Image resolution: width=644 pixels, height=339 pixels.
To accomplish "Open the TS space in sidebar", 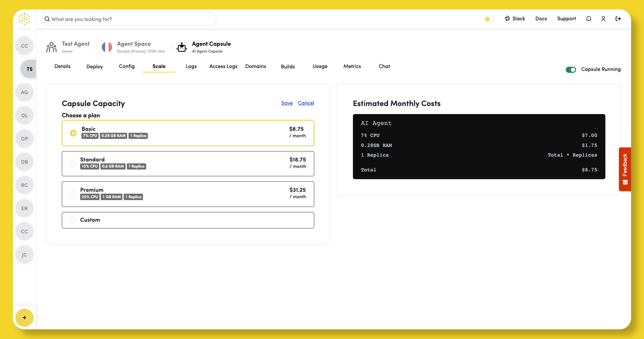I will point(29,69).
